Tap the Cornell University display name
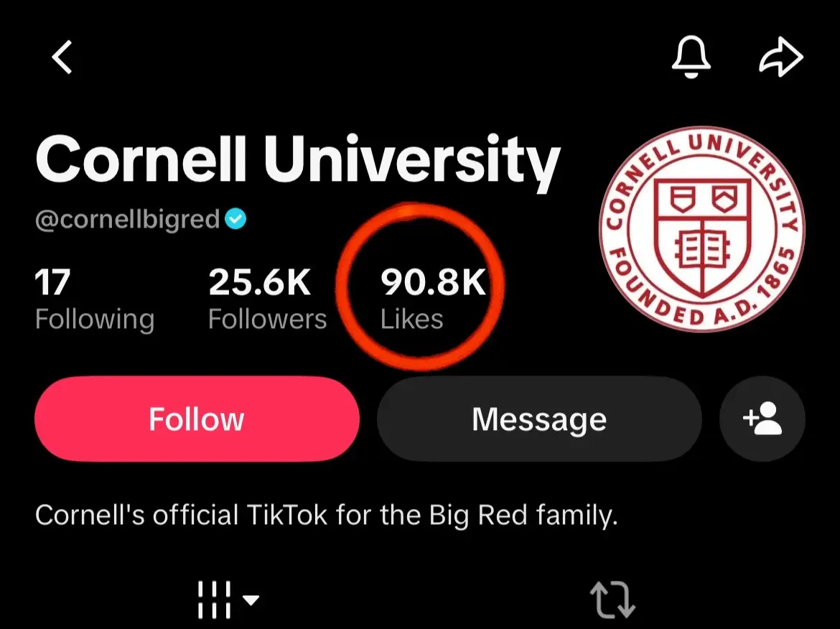 298,159
